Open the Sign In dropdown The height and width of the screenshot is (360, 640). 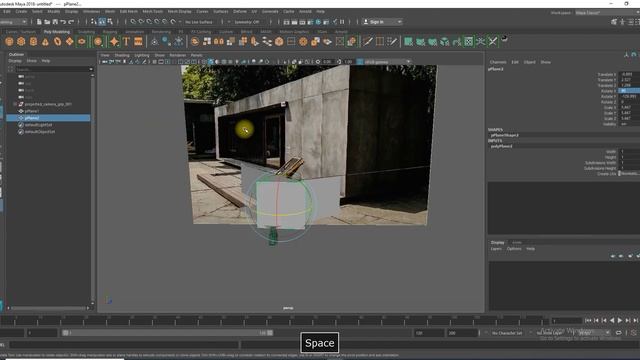[382, 22]
